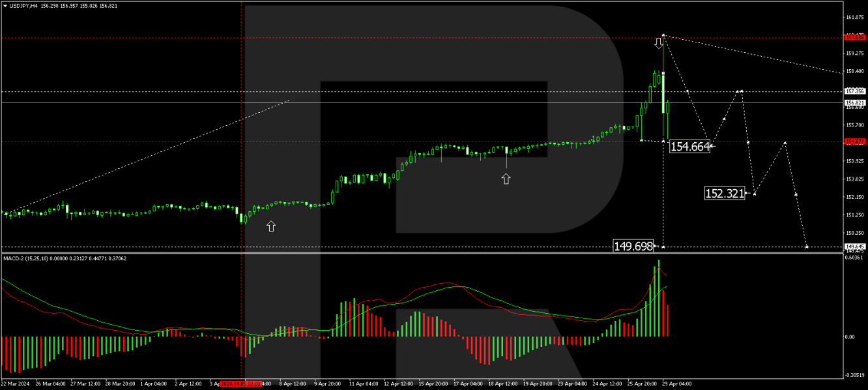
Task: Open the triangle menu beside USDJPY,H4
Action: pos(5,5)
